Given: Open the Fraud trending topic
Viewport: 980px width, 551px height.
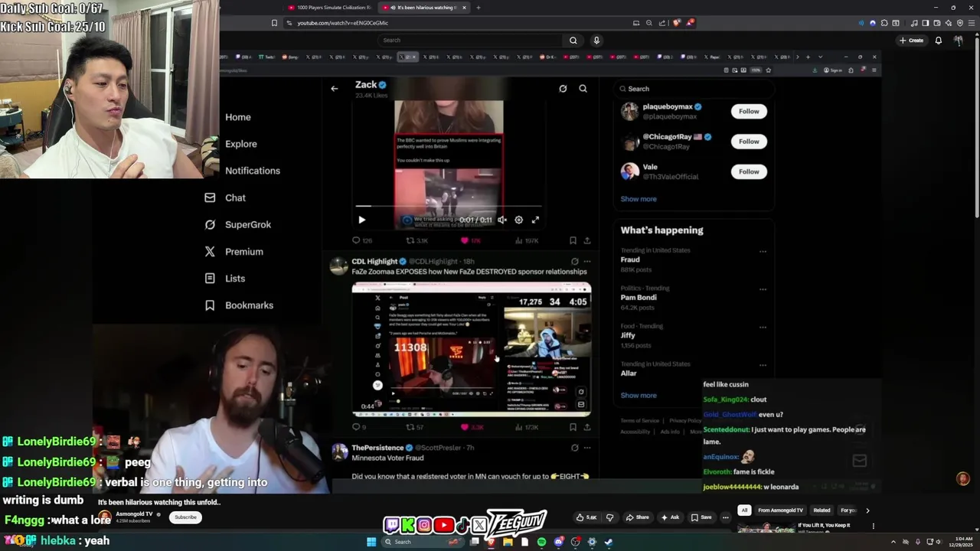Looking at the screenshot, I should point(630,259).
